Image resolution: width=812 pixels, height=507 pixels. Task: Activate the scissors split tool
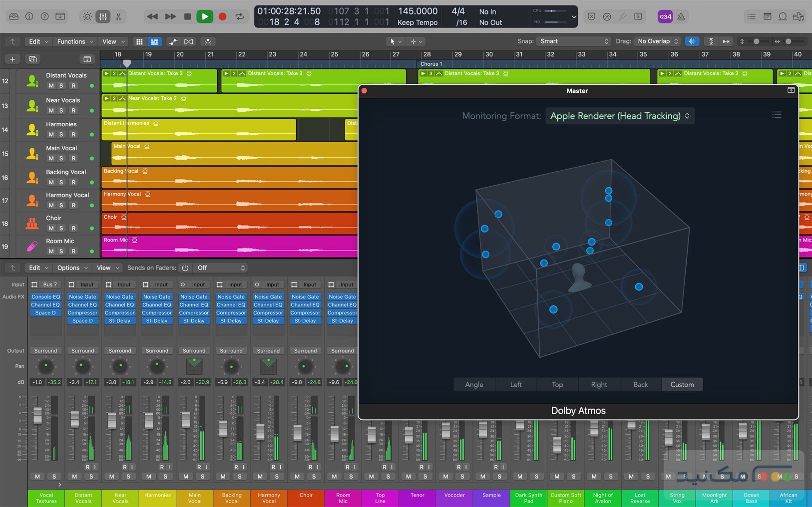point(118,16)
